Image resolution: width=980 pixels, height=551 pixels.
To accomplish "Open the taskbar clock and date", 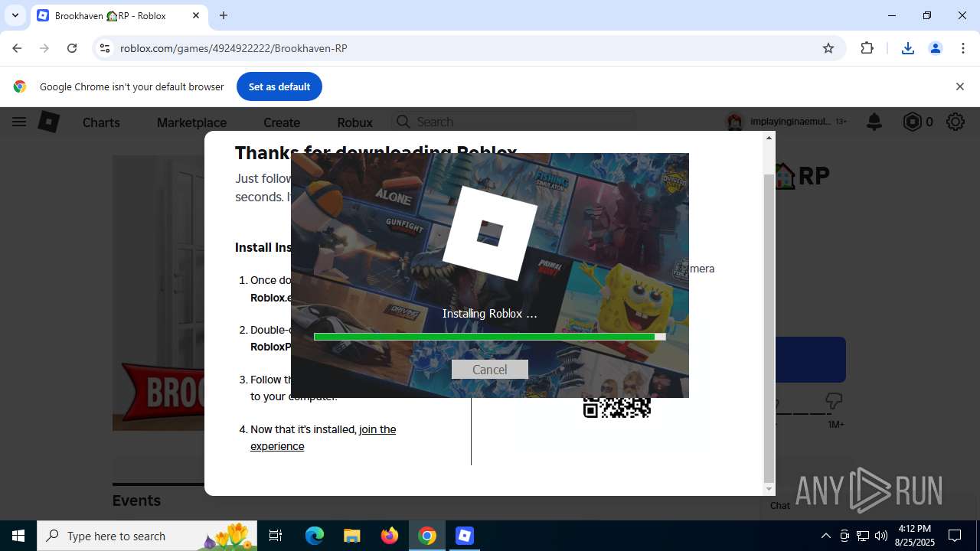I will (915, 536).
